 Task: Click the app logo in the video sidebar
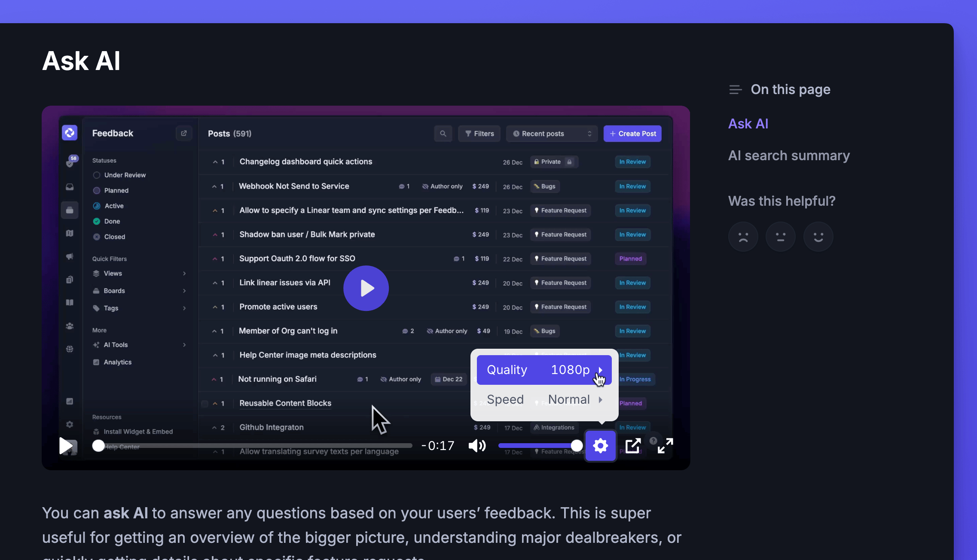tap(70, 133)
